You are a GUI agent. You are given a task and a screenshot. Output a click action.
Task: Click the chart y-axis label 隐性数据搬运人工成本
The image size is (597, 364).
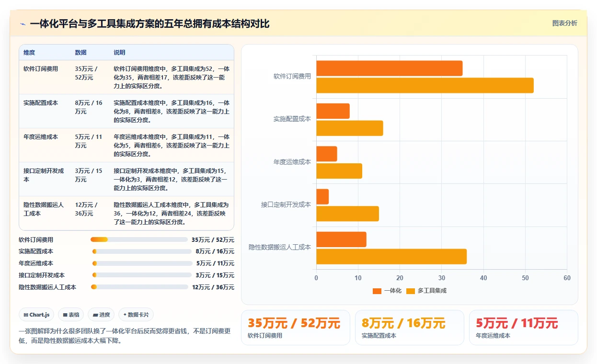(x=280, y=247)
